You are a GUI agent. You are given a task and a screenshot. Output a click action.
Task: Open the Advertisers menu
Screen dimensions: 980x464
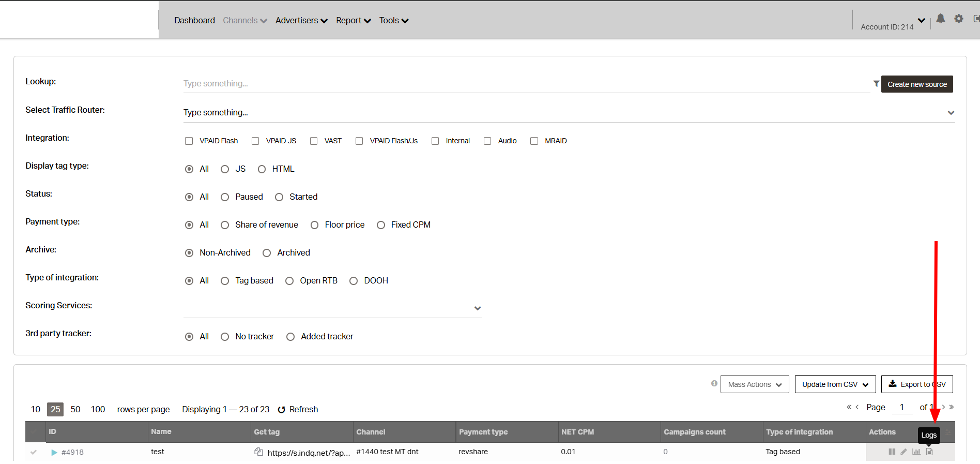(x=301, y=21)
